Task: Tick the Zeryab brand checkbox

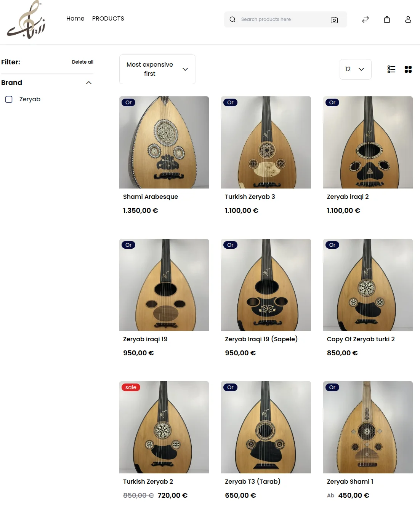Action: 9,99
